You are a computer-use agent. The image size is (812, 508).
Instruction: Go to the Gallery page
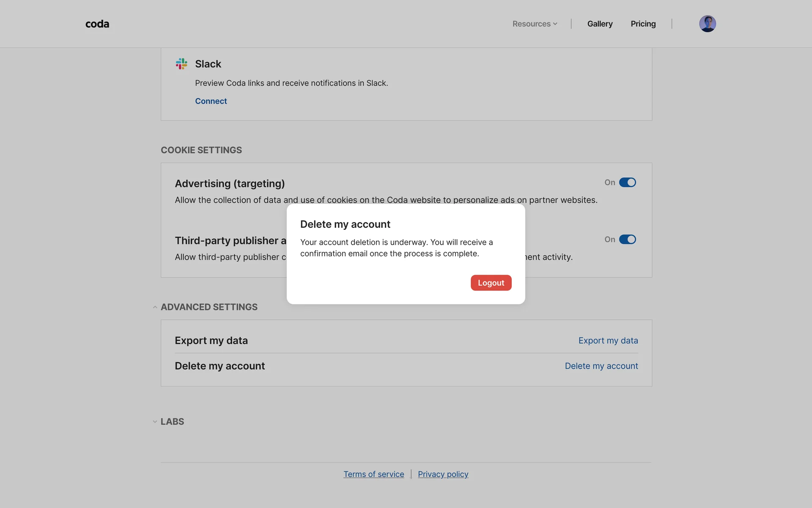click(x=600, y=24)
